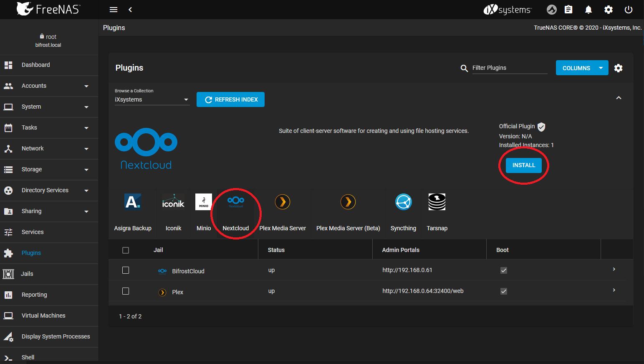The height and width of the screenshot is (364, 644).
Task: Go to Plugins in the sidebar
Action: click(x=49, y=253)
